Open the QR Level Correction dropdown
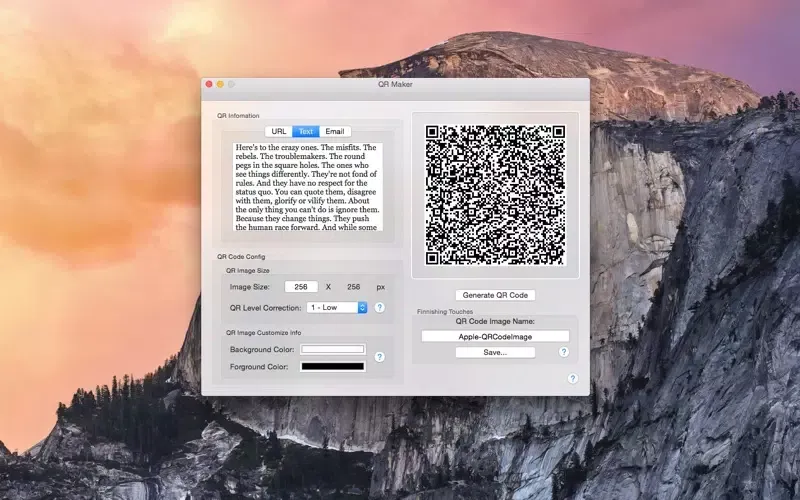The image size is (800, 500). click(x=337, y=308)
